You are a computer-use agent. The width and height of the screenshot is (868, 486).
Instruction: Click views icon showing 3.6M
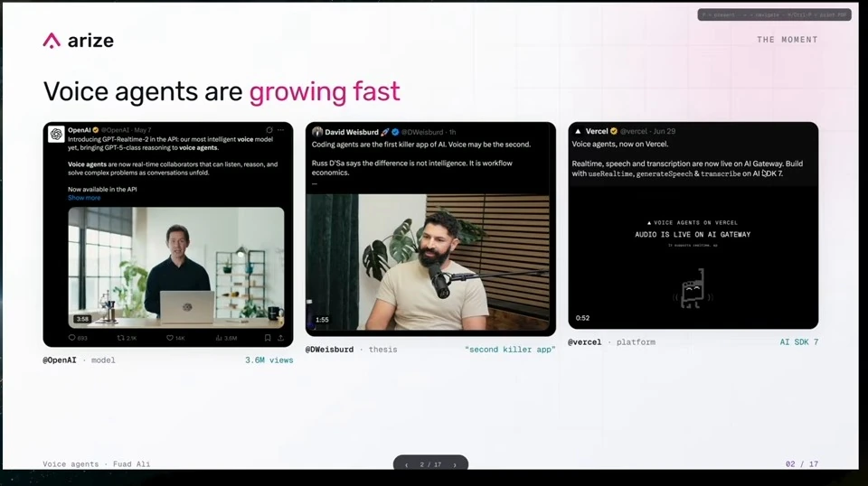[x=219, y=337]
